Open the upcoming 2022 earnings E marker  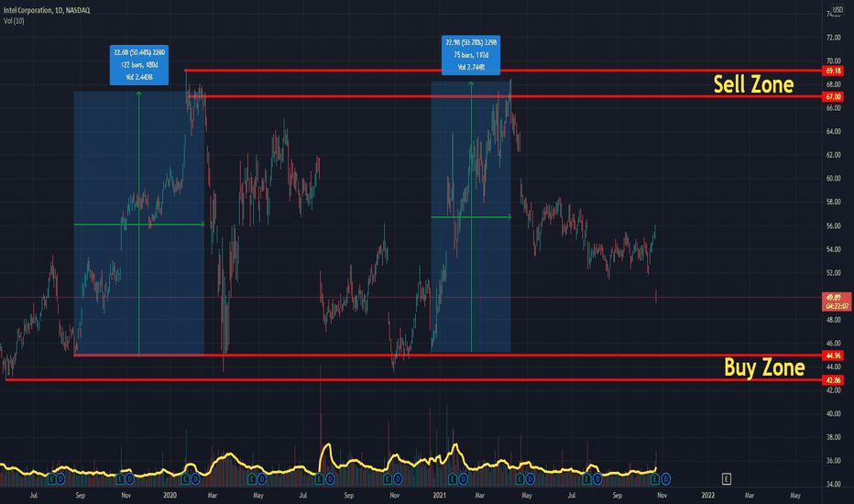coord(726,479)
